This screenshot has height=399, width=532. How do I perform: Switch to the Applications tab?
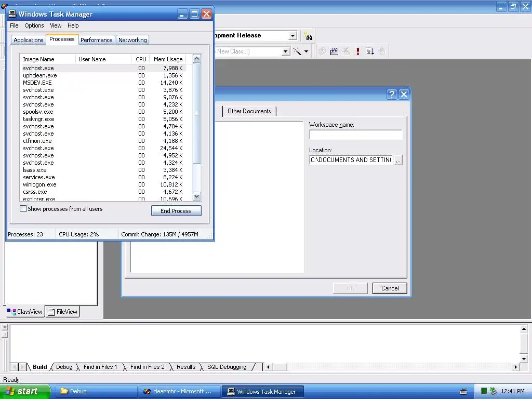[x=29, y=40]
